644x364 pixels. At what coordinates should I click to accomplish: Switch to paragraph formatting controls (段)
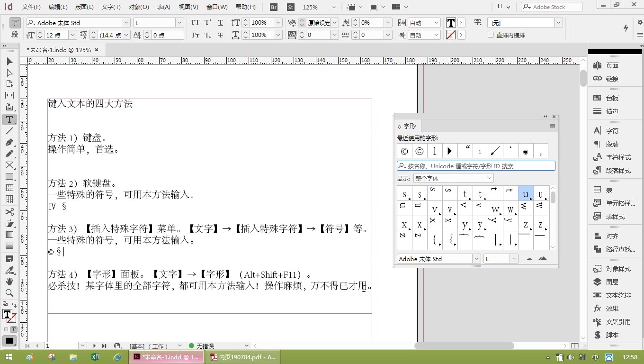(x=15, y=35)
